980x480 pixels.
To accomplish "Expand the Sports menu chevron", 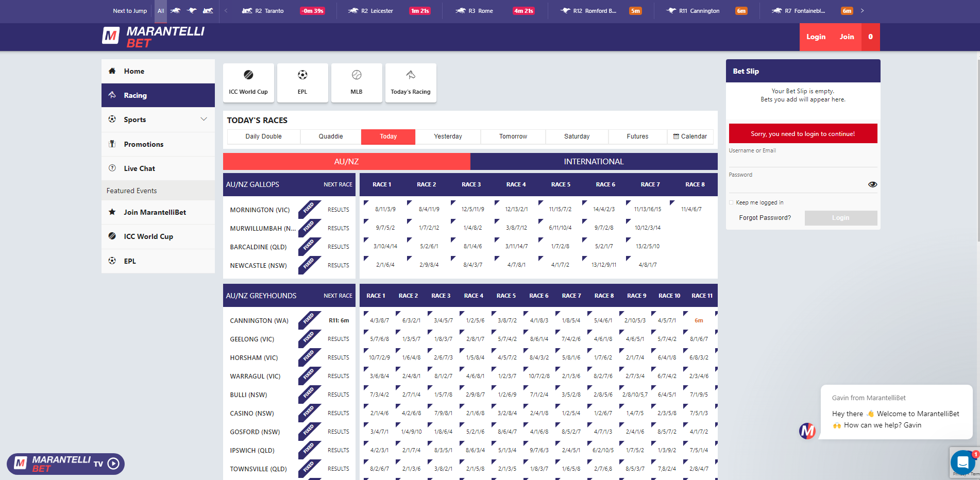I will tap(204, 119).
